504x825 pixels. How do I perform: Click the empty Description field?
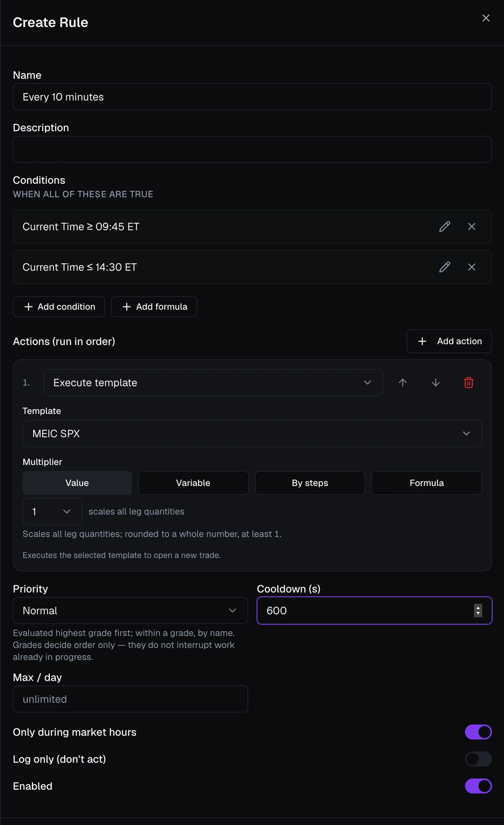click(252, 149)
